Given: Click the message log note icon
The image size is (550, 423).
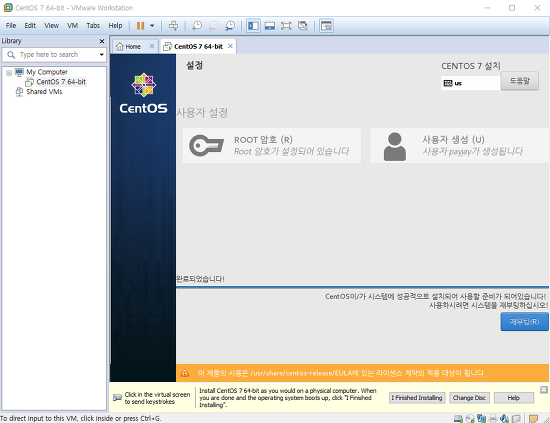Looking at the screenshot, I should coord(533,418).
